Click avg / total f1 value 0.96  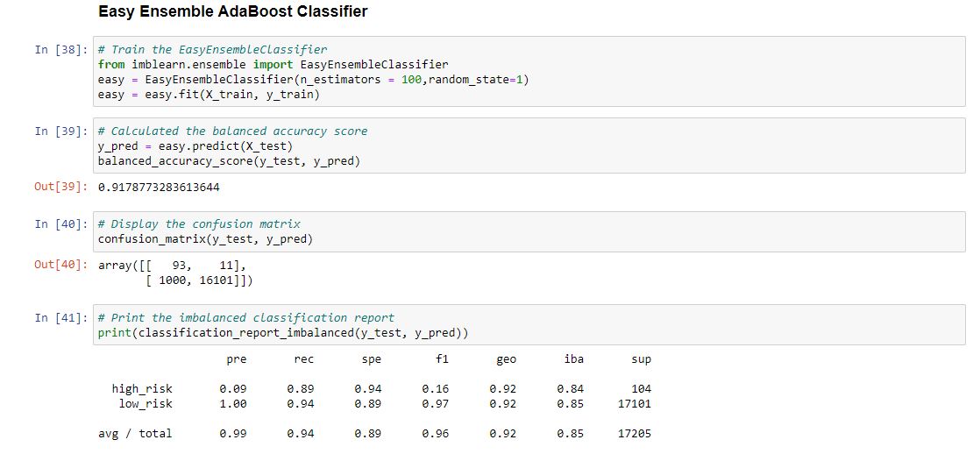coord(436,433)
